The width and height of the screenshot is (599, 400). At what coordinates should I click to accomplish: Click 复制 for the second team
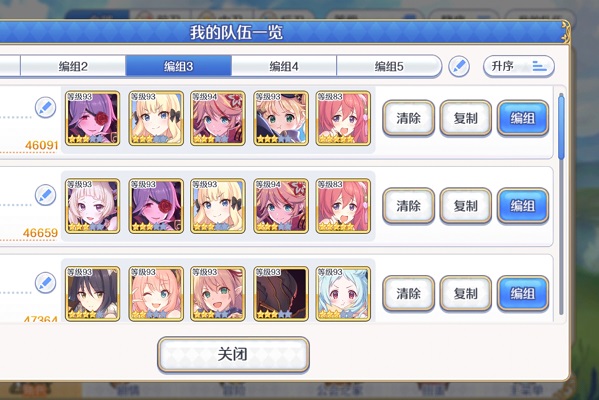point(465,206)
